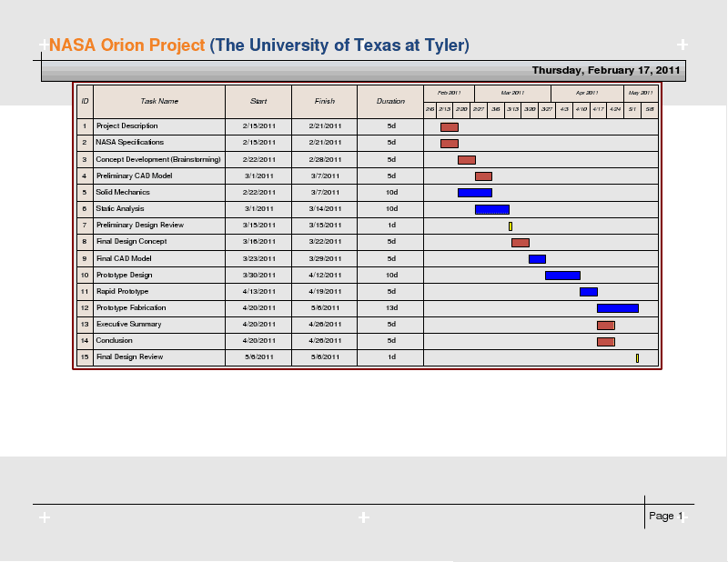Click the Finish column header
This screenshot has height=562, width=728.
pyautogui.click(x=324, y=101)
